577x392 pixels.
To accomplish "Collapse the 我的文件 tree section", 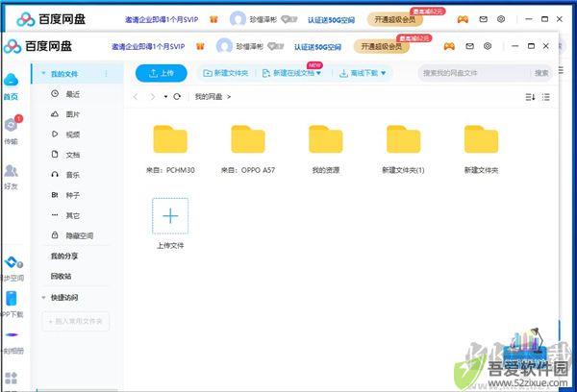I will point(43,74).
